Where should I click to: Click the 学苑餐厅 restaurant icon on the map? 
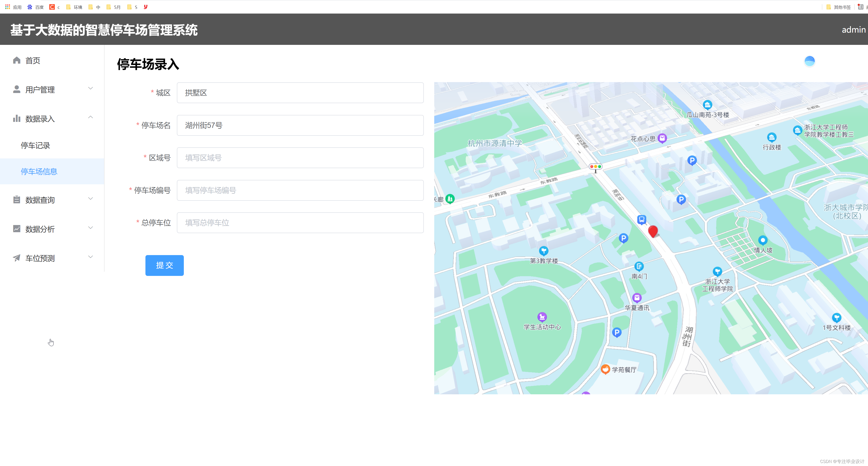(x=605, y=369)
